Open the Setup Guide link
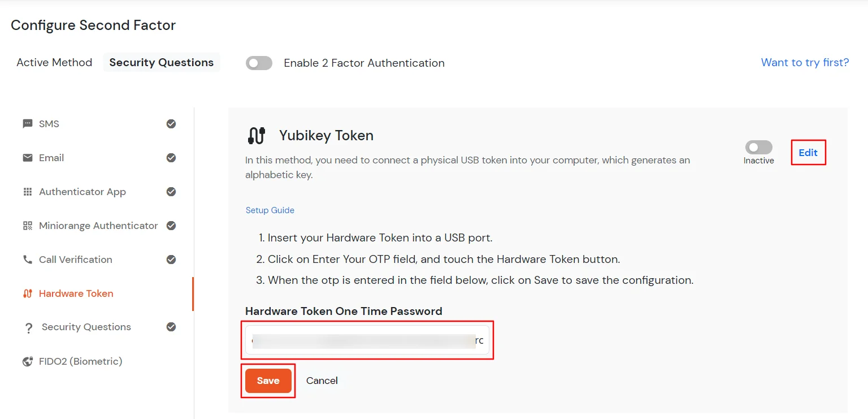 (x=270, y=210)
